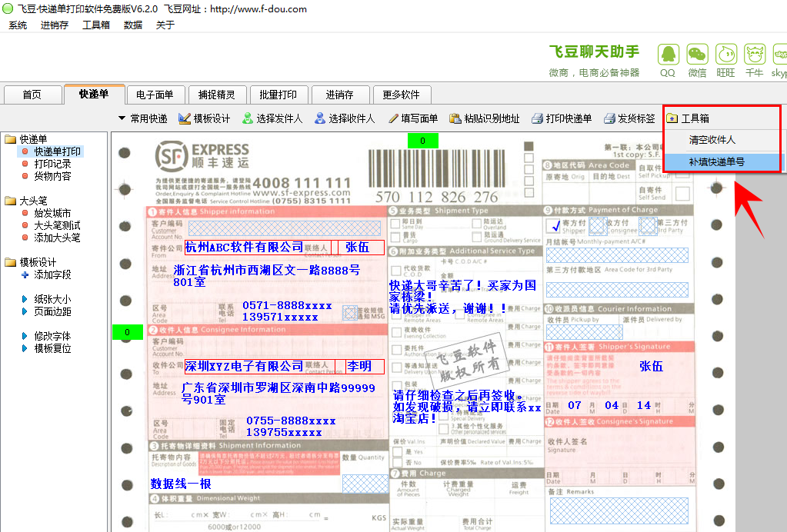Open the 数据 menu
The width and height of the screenshot is (787, 532).
pos(133,25)
